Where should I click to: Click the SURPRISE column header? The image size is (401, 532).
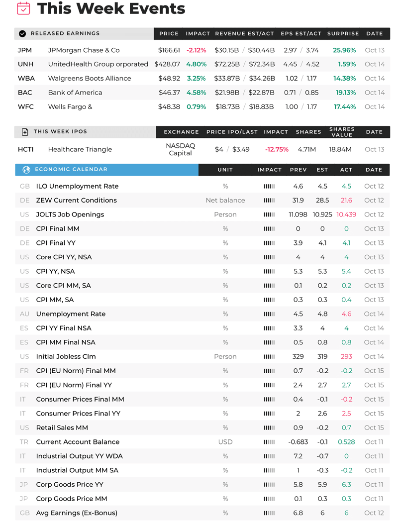343,33
